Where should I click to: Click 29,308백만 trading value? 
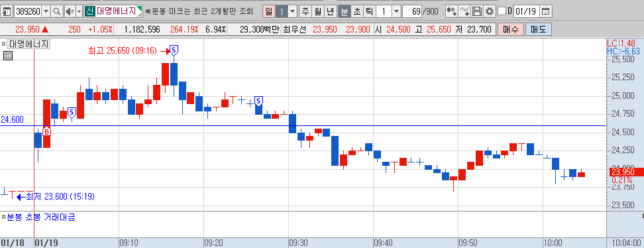(260, 30)
